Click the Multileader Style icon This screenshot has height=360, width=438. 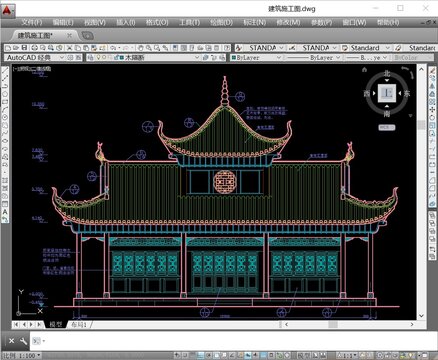398,48
